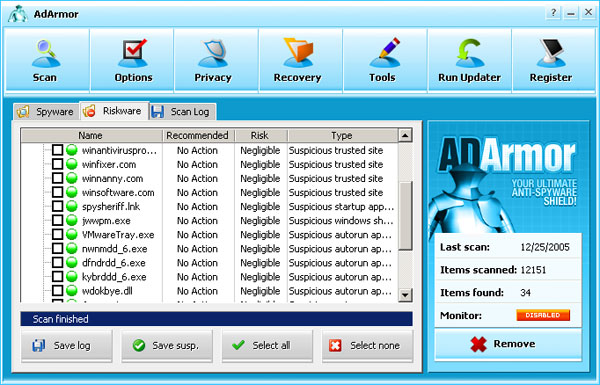Click the Select none button

pyautogui.click(x=367, y=345)
